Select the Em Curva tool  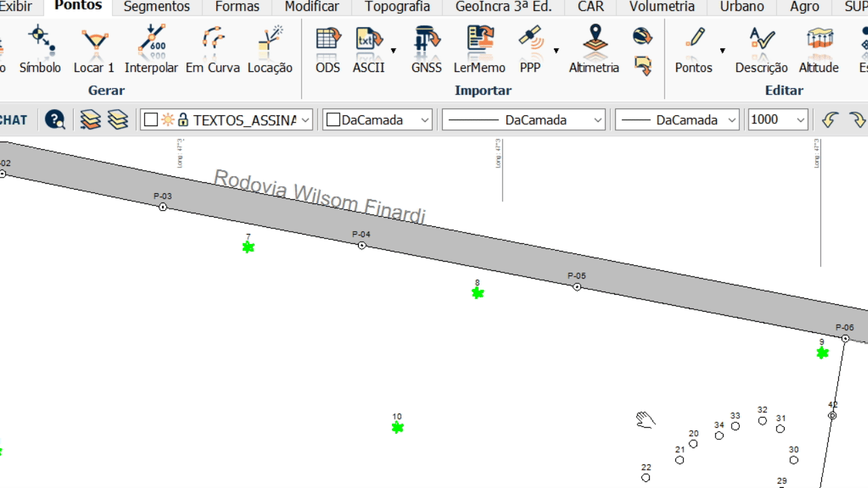tap(213, 49)
